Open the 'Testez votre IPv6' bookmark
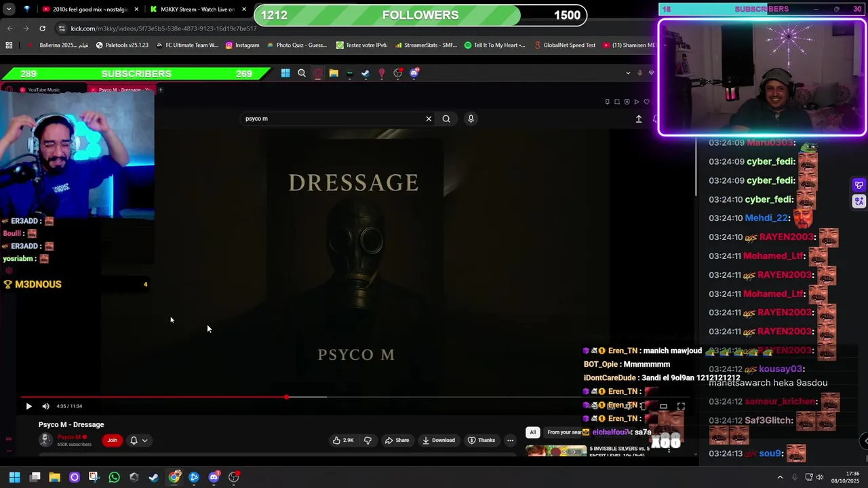Screen dimensions: 868x488 [361, 45]
